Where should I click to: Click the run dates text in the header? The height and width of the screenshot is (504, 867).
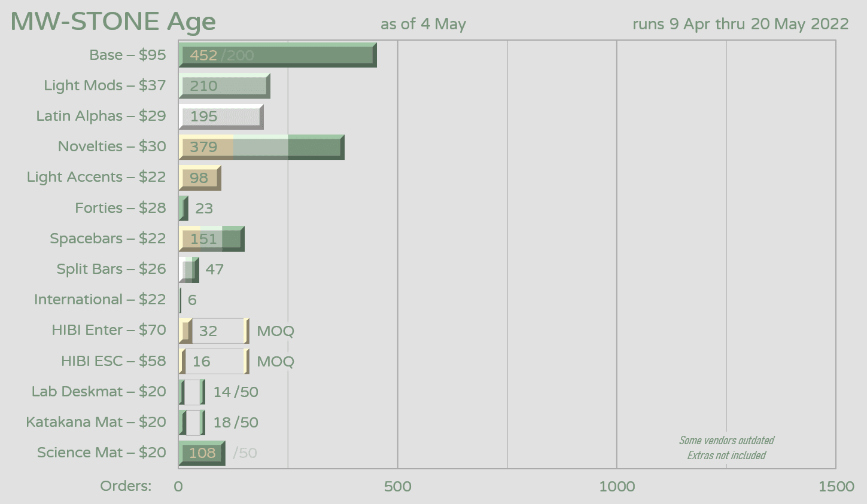click(740, 25)
